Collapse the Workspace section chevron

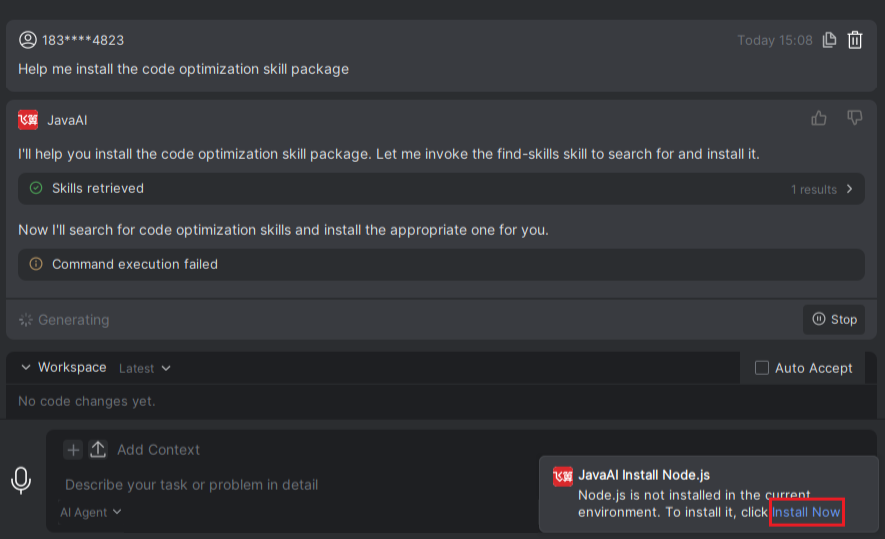point(25,367)
